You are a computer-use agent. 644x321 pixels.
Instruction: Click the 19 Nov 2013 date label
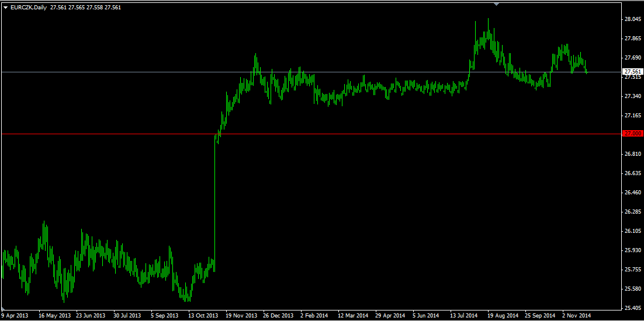(241, 316)
